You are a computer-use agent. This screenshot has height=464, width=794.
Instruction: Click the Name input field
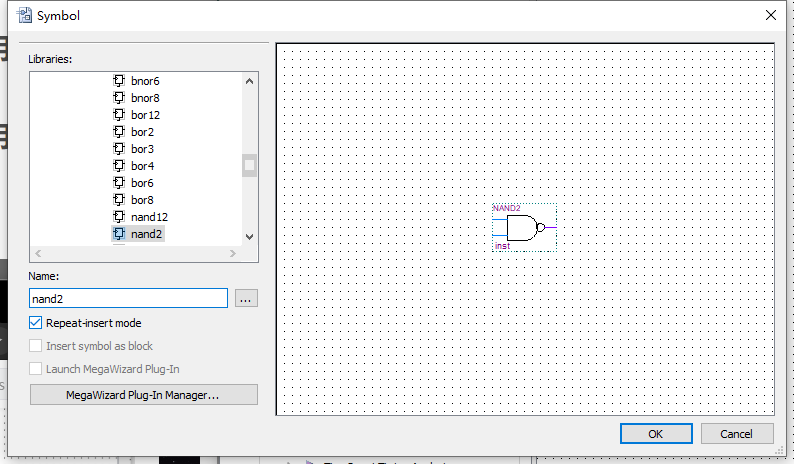(x=129, y=298)
